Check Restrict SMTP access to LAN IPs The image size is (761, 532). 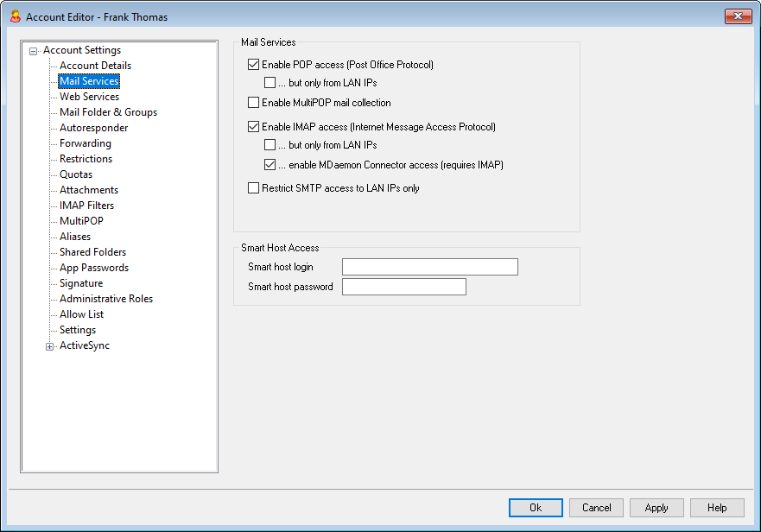tap(253, 188)
